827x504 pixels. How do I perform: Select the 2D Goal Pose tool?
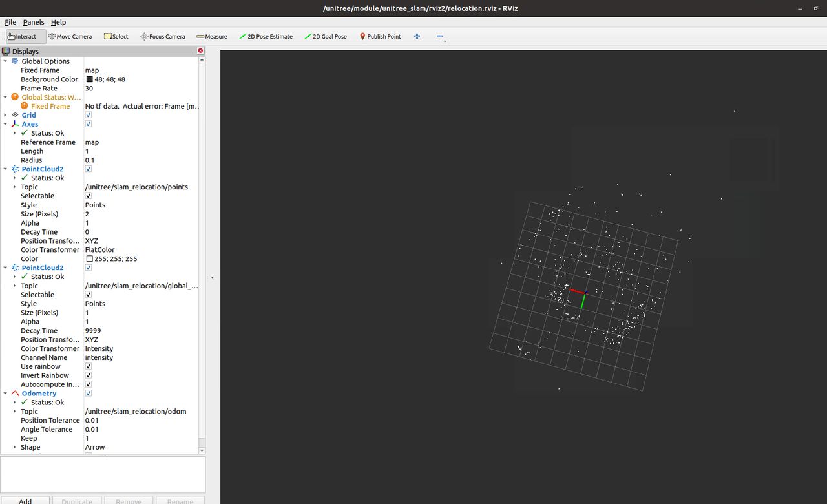click(x=326, y=37)
